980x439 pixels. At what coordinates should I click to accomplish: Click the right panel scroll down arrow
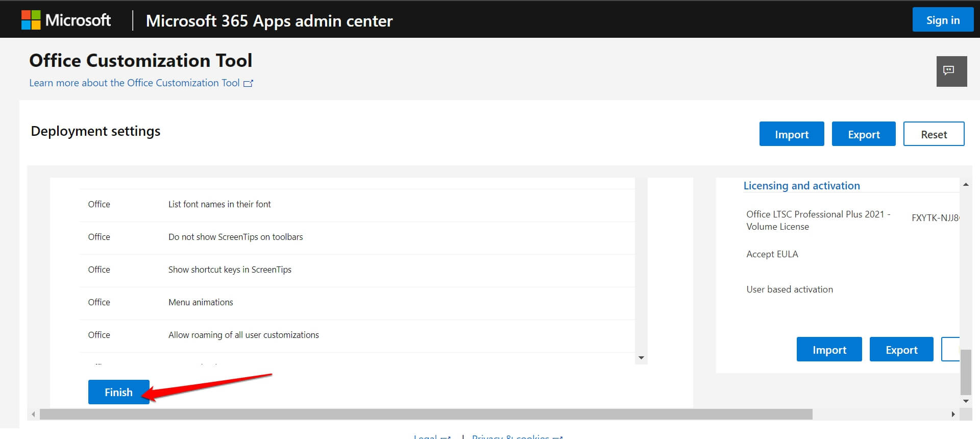(966, 401)
